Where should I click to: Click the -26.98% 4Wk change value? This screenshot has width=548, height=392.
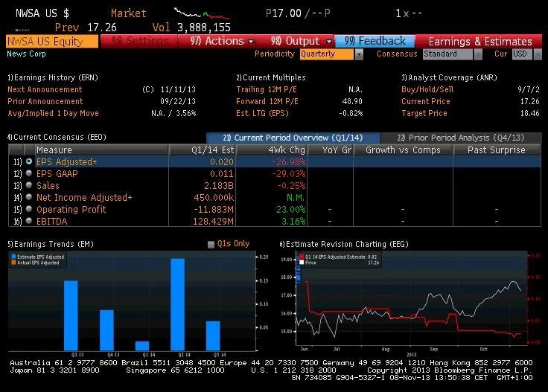tap(289, 162)
